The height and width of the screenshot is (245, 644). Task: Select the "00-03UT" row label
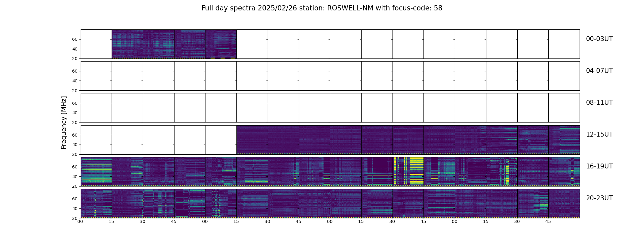click(x=599, y=39)
